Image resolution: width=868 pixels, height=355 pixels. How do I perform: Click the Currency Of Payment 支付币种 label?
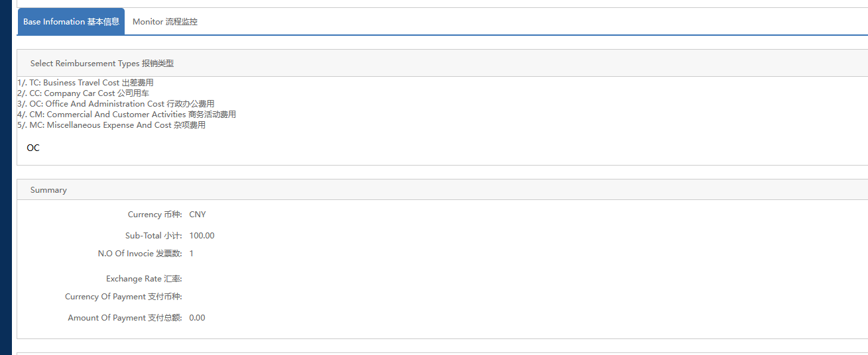pyautogui.click(x=123, y=297)
